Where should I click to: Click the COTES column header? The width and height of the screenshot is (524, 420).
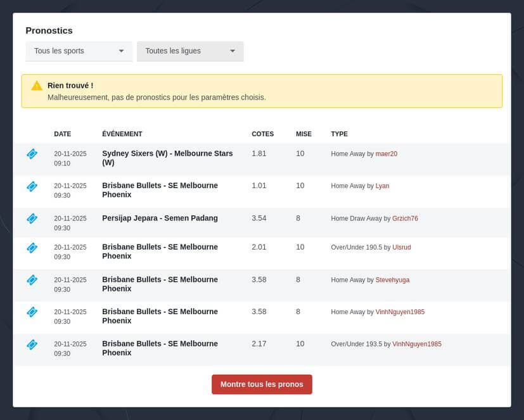coord(262,134)
